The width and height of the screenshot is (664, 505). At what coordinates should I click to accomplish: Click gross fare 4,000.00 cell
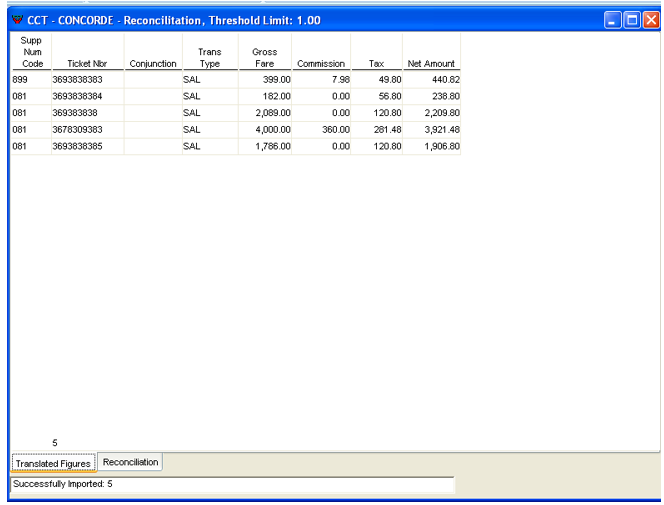(x=265, y=130)
